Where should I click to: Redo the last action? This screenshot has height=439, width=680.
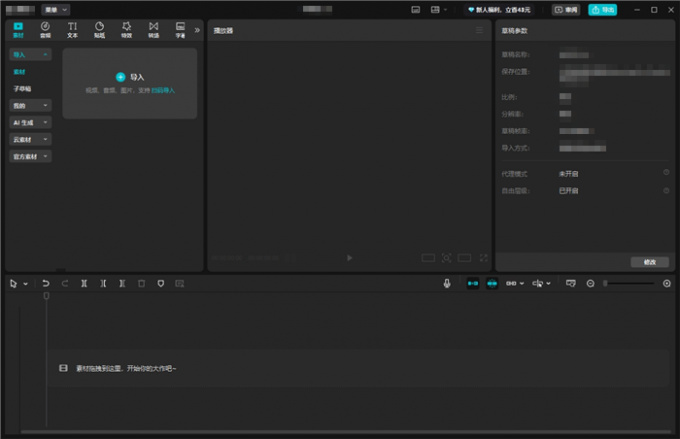[x=65, y=283]
